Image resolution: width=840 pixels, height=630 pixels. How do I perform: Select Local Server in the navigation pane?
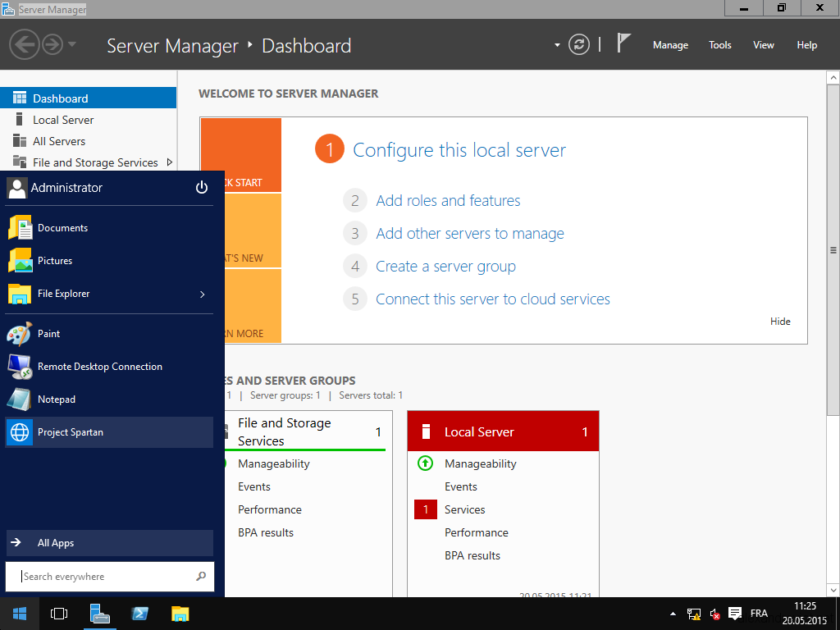click(88, 120)
